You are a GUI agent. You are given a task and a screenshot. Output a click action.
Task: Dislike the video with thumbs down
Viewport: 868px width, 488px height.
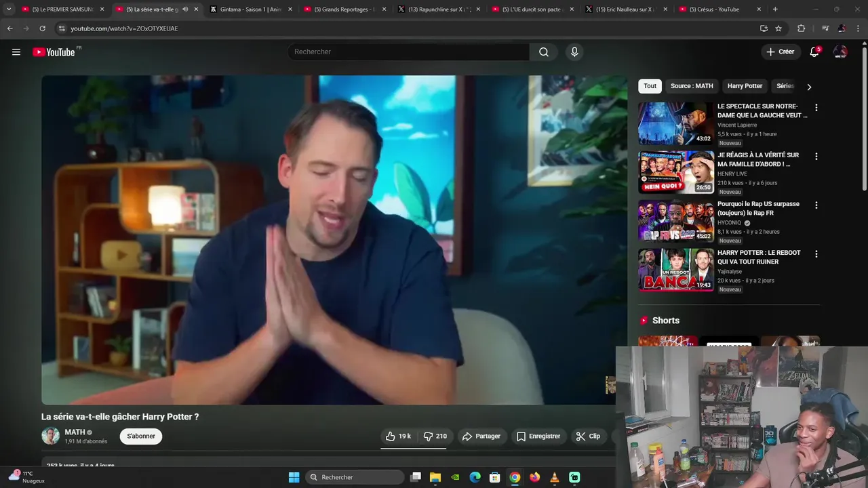click(435, 436)
